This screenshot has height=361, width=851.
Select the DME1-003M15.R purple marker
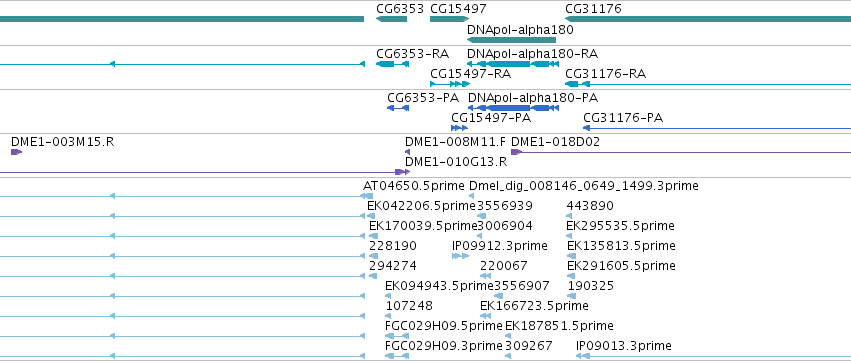[16, 152]
